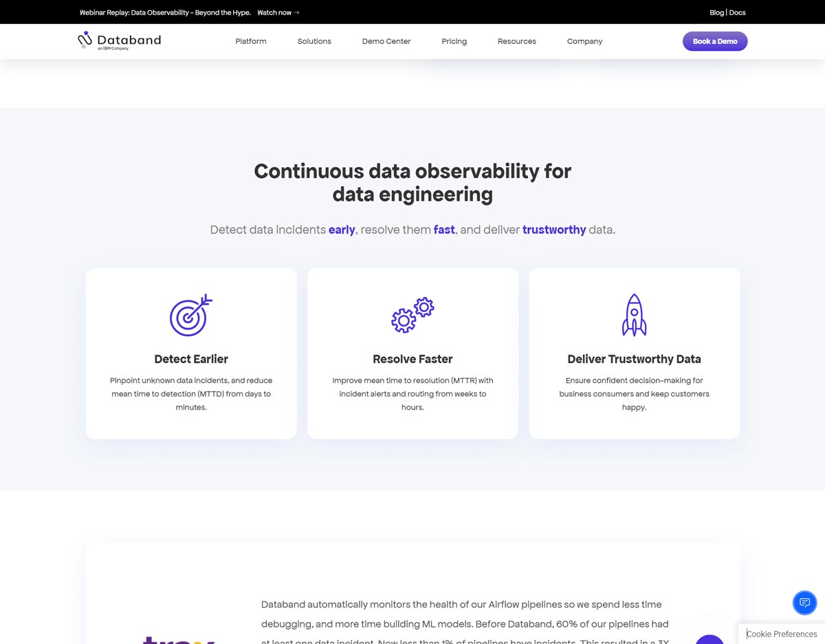Click the confident decision-making description text
825x644 pixels.
(x=634, y=394)
